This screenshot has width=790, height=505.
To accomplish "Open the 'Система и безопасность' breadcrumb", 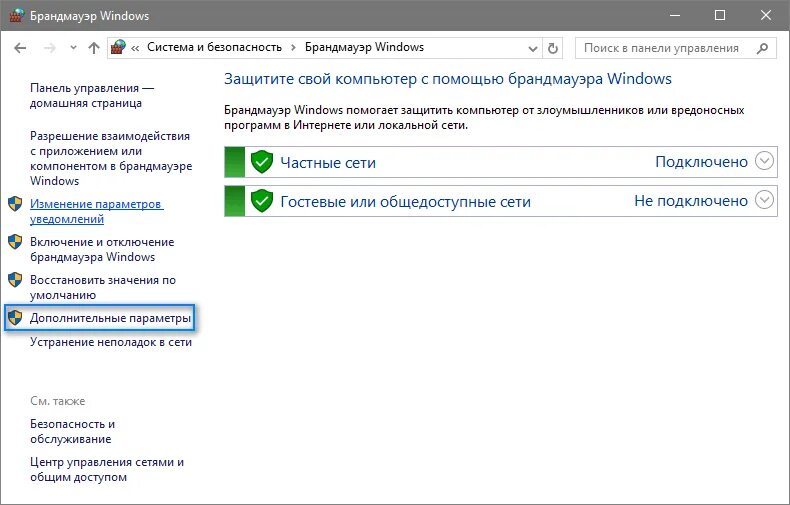I will [x=214, y=47].
